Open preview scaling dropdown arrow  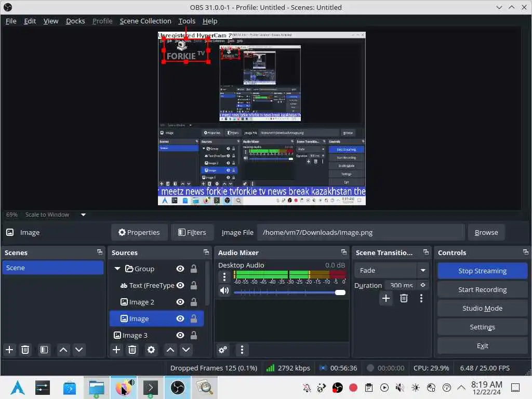[x=83, y=215]
